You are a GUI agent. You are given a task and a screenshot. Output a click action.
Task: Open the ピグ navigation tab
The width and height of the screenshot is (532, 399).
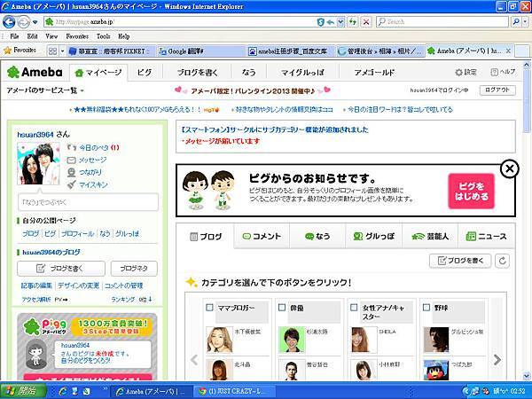145,73
